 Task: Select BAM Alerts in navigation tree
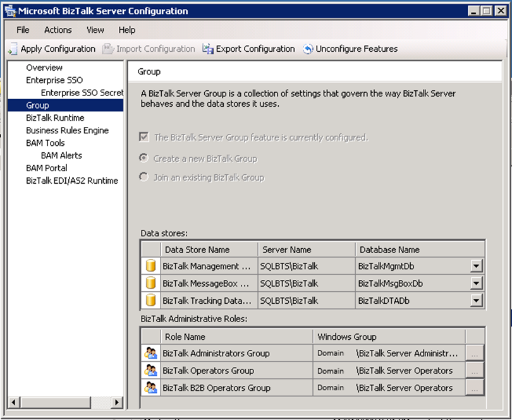tap(61, 155)
